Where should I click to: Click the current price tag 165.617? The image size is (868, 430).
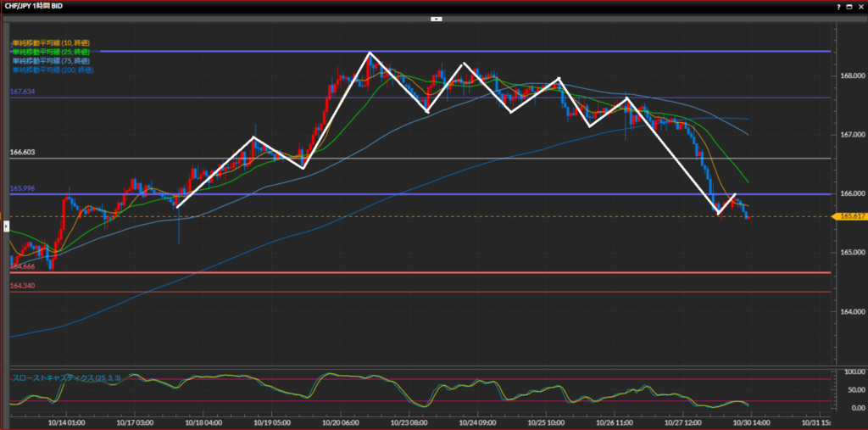coord(851,217)
